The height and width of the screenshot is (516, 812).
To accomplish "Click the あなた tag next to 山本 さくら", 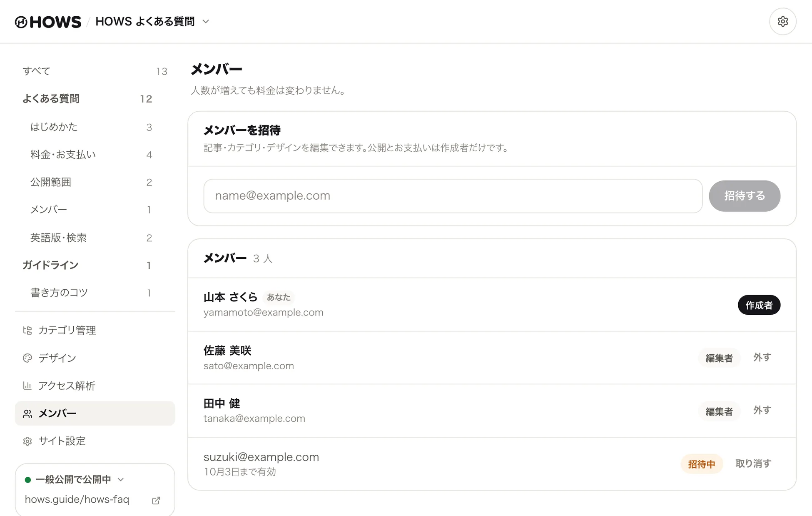I will pos(279,297).
